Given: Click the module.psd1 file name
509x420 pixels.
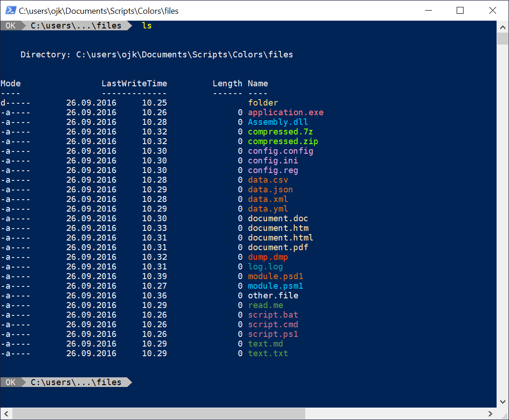Looking at the screenshot, I should click(275, 276).
